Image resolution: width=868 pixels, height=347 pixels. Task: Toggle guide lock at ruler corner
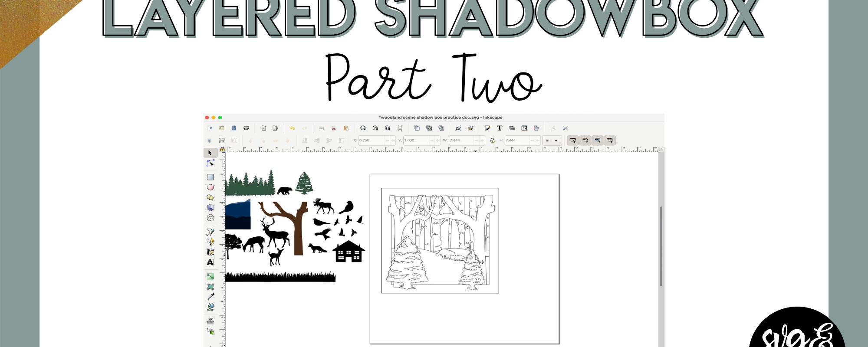pyautogui.click(x=222, y=149)
